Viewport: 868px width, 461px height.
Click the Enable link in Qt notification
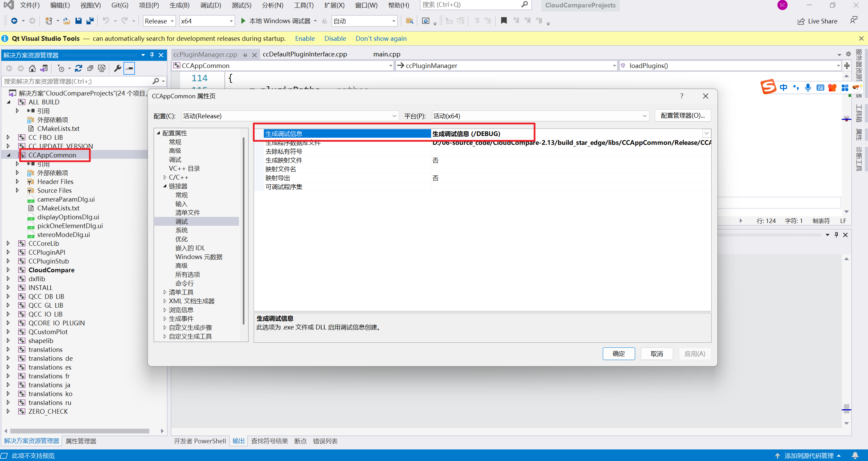tap(305, 38)
